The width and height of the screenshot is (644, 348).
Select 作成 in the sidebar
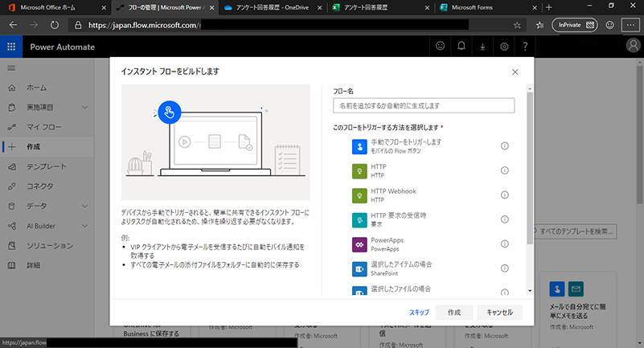[x=47, y=147]
